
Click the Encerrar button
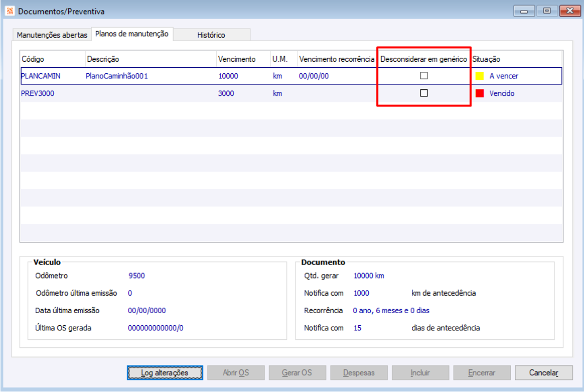(482, 372)
